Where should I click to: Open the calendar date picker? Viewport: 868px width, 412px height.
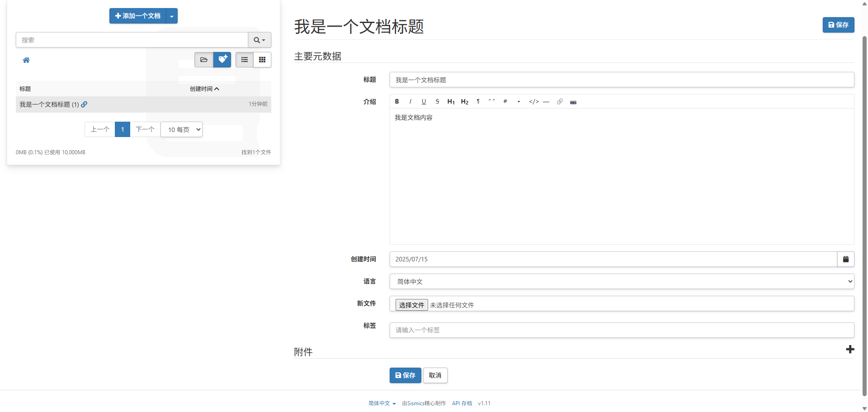pos(845,259)
